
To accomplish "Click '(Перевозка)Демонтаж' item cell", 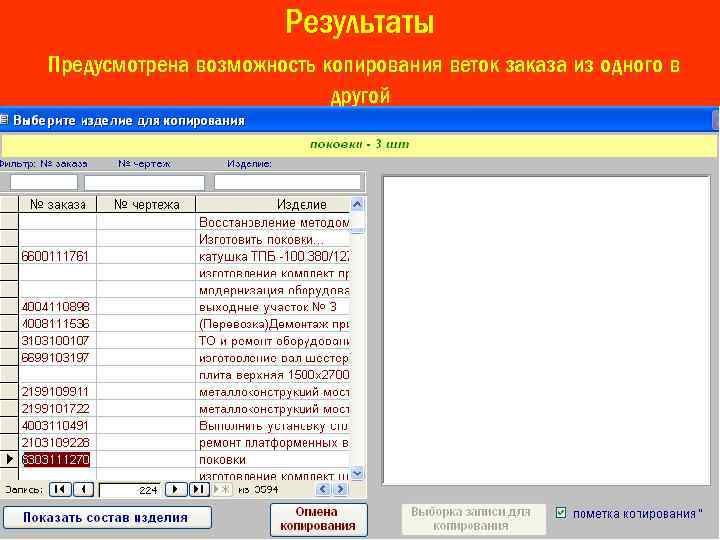I will tap(273, 324).
